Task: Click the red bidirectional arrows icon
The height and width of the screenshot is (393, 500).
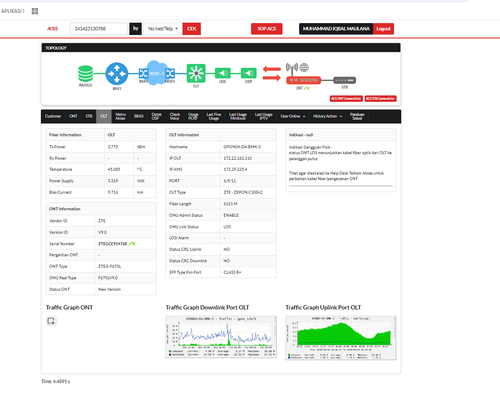Action: [x=272, y=73]
